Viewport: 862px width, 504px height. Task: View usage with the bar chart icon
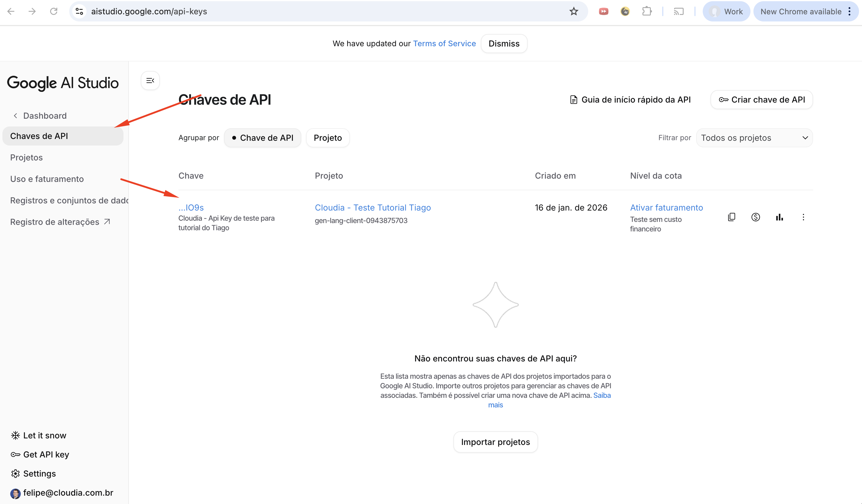(x=780, y=217)
